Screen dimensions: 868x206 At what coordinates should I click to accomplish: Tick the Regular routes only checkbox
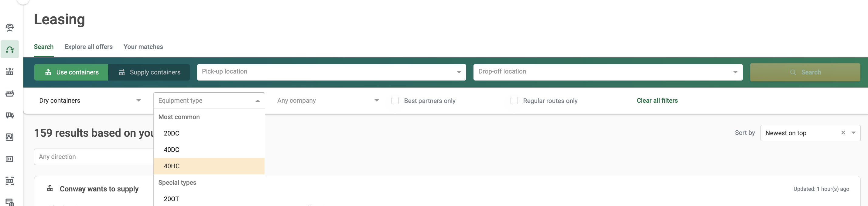[x=514, y=101]
